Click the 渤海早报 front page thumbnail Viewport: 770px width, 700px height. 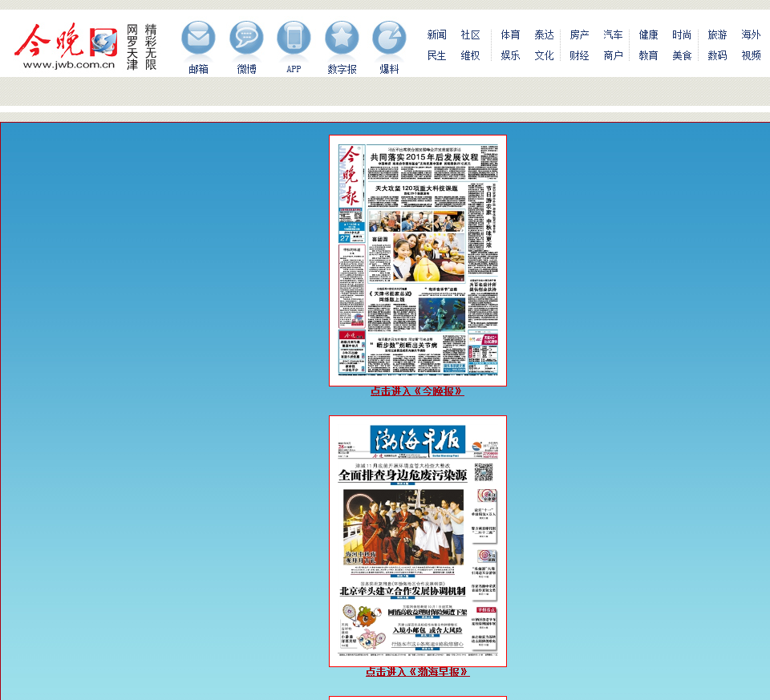pyautogui.click(x=418, y=541)
